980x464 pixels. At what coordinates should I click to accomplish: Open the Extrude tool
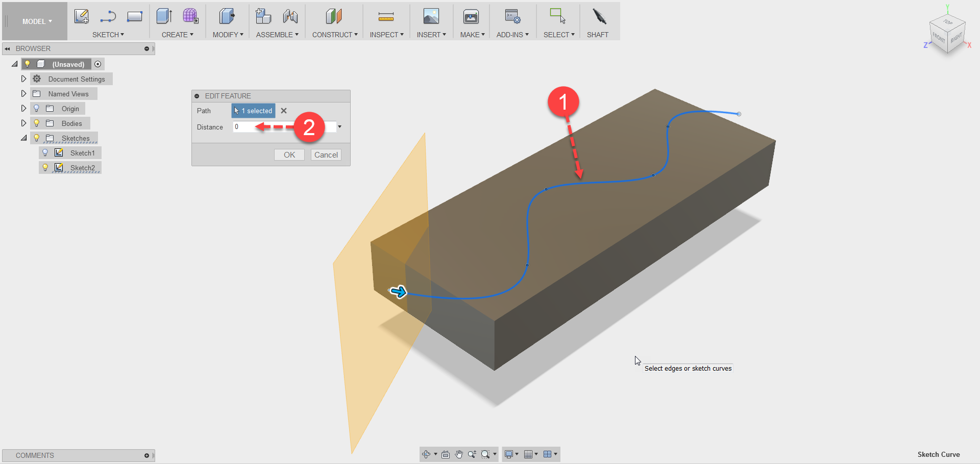click(163, 16)
